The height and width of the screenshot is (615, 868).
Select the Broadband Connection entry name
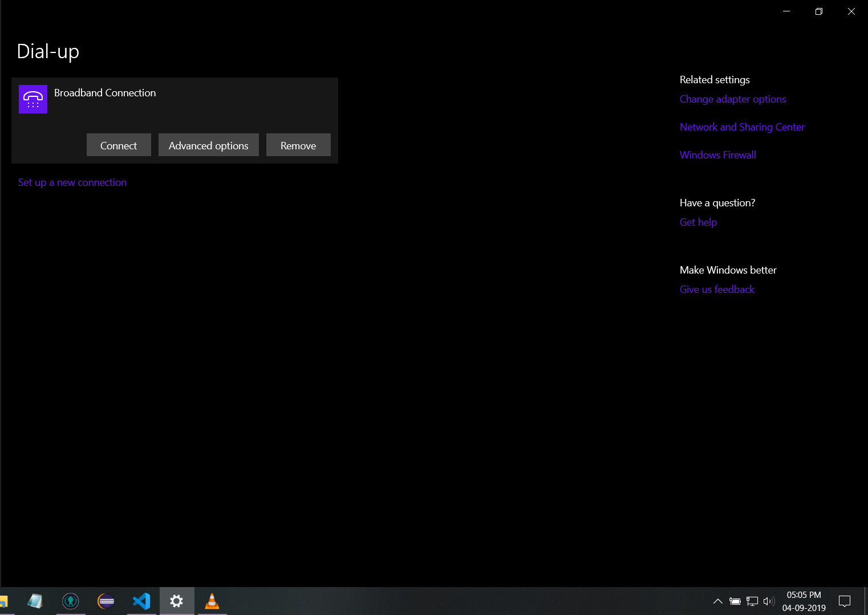(105, 93)
